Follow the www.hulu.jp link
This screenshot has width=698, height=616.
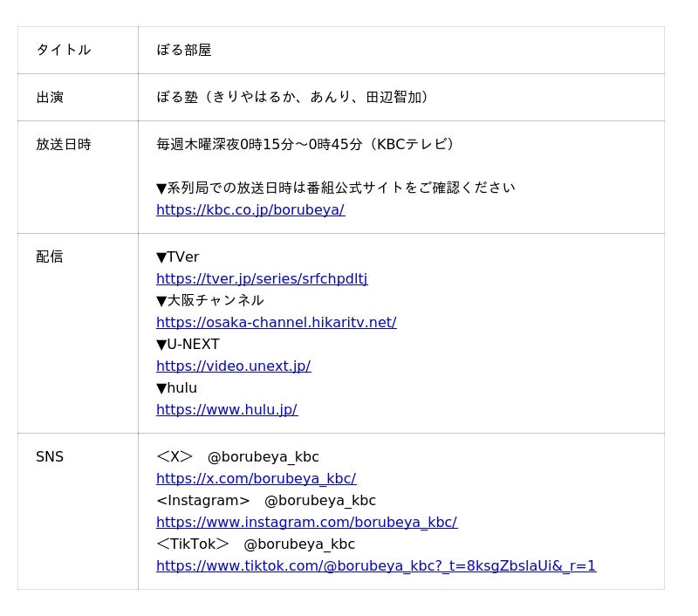click(x=227, y=409)
